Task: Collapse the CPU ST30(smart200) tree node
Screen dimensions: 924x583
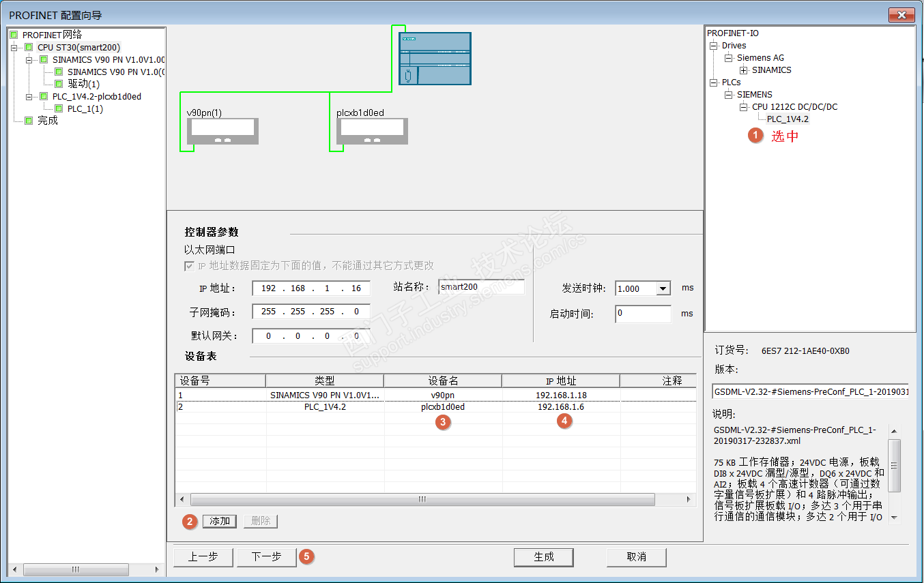Action: 14,47
